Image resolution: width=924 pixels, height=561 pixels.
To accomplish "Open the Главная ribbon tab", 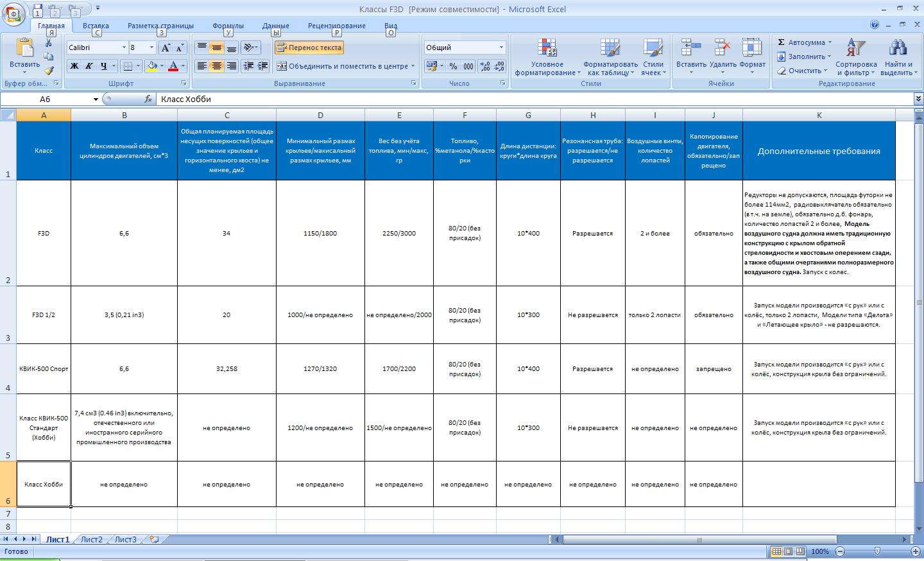I will [51, 26].
